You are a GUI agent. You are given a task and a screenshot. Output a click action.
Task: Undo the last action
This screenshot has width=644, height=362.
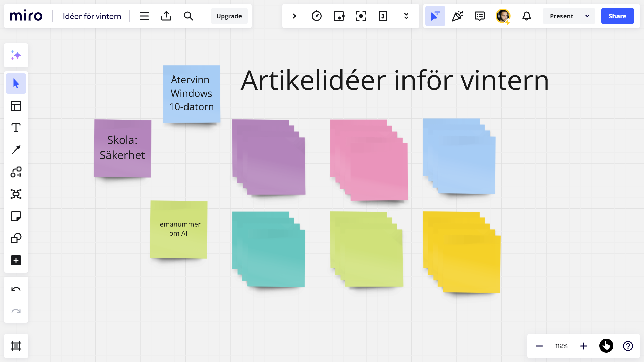click(16, 289)
